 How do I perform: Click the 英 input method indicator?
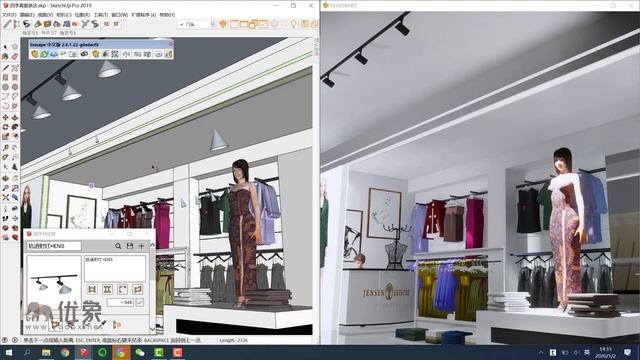pyautogui.click(x=587, y=352)
